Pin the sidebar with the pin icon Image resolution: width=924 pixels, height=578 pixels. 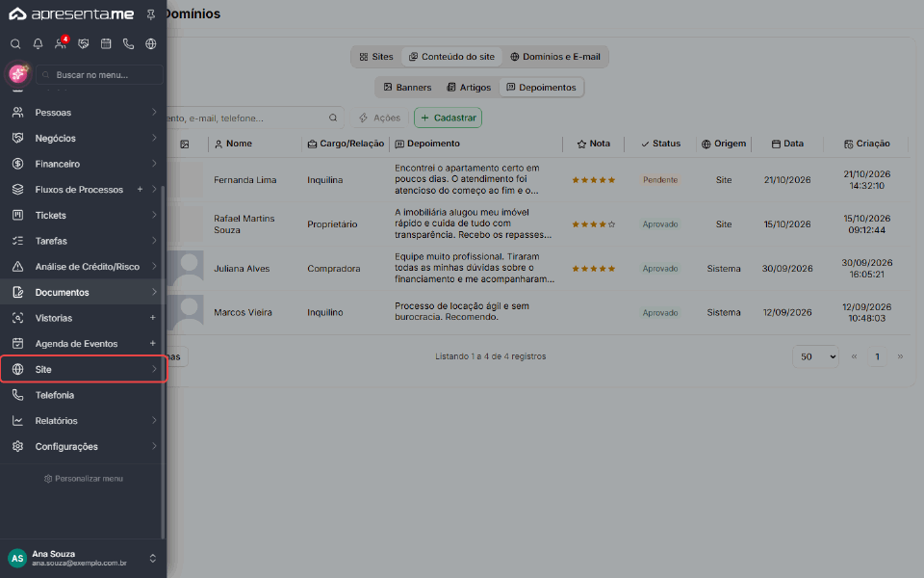point(151,14)
